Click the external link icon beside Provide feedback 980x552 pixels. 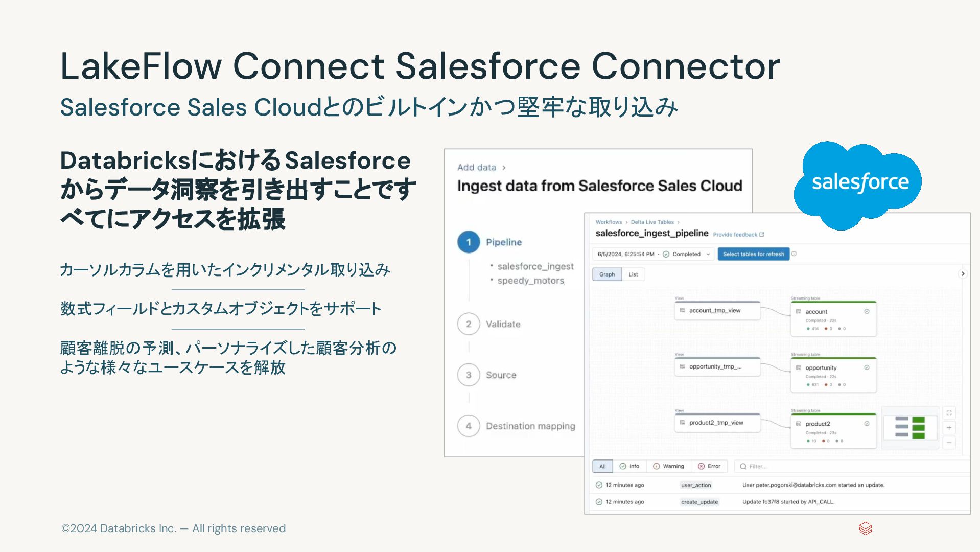click(x=762, y=235)
